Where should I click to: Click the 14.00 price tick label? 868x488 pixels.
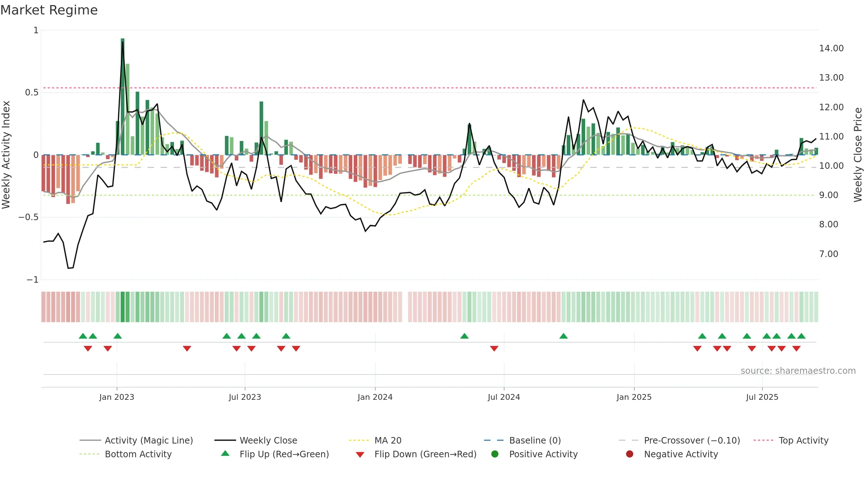[831, 48]
